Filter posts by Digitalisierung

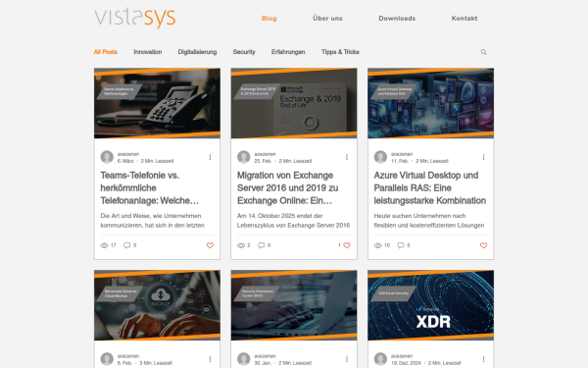pyautogui.click(x=197, y=52)
